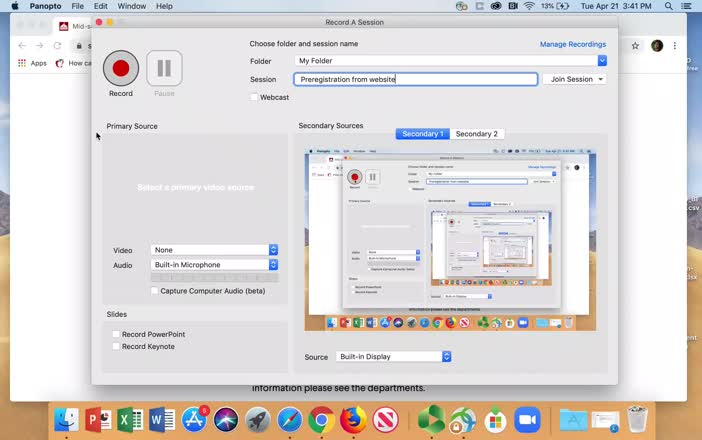Screen dimensions: 702x440
Task: Open the Audio source dropdown
Action: [x=214, y=265]
